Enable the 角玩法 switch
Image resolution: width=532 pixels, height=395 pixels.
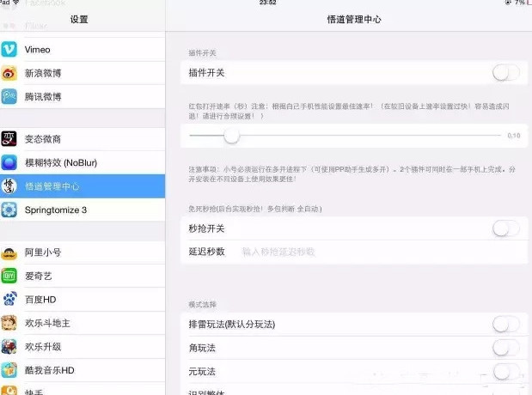[x=506, y=349]
